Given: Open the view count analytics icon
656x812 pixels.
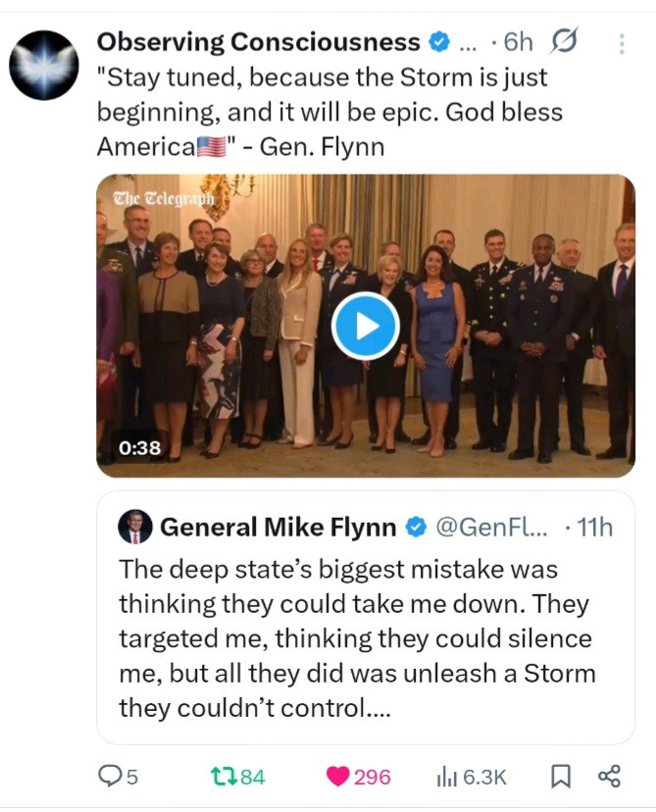Looking at the screenshot, I should (446, 777).
